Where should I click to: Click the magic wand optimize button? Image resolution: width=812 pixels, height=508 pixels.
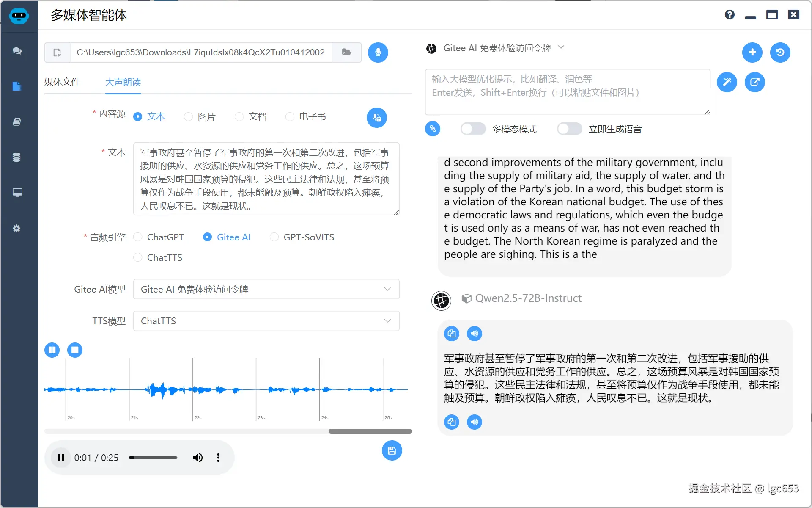pos(727,82)
